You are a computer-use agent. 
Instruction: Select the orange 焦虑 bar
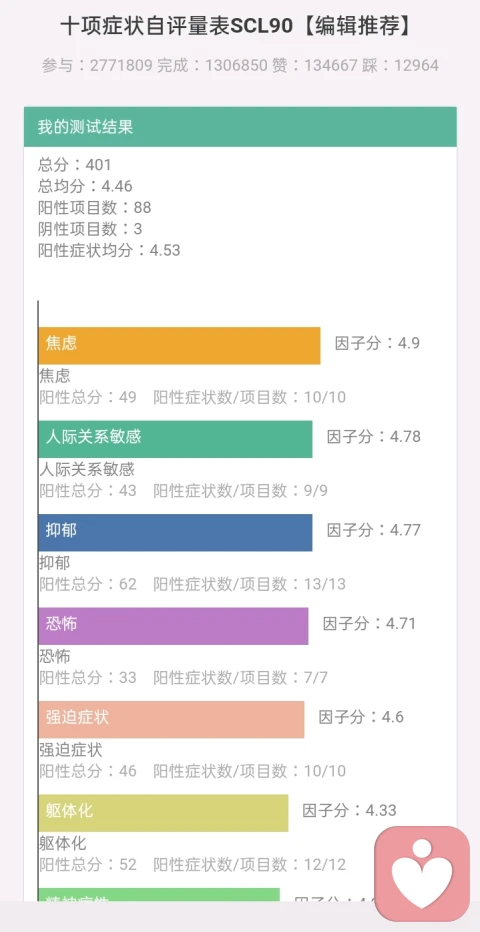[179, 345]
